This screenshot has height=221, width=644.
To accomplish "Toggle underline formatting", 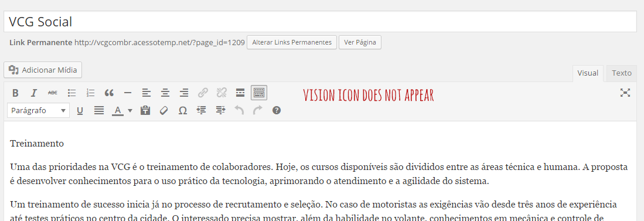I will click(80, 110).
